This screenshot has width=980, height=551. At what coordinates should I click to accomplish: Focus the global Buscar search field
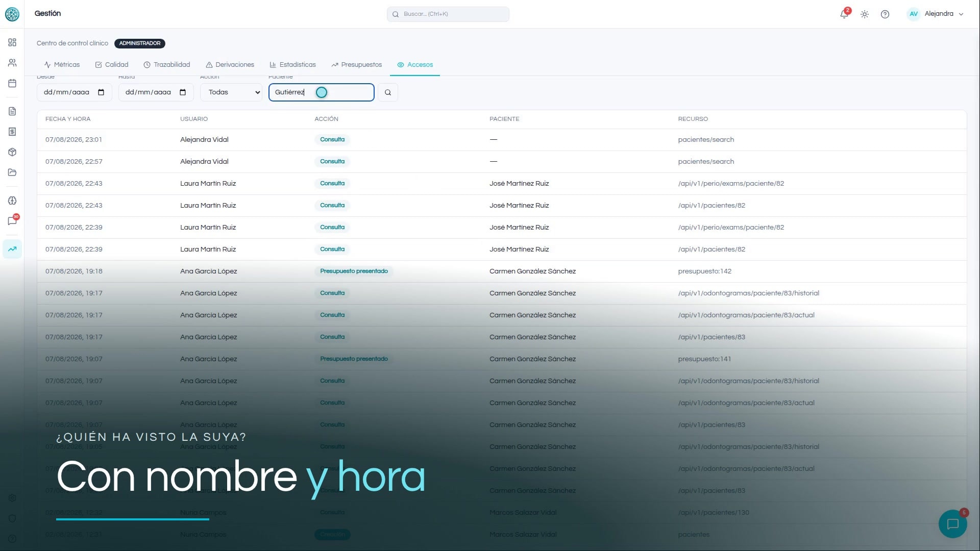pyautogui.click(x=448, y=14)
